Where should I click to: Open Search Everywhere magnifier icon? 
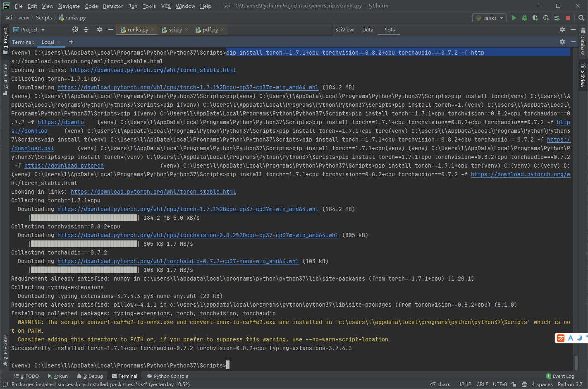pyautogui.click(x=581, y=18)
